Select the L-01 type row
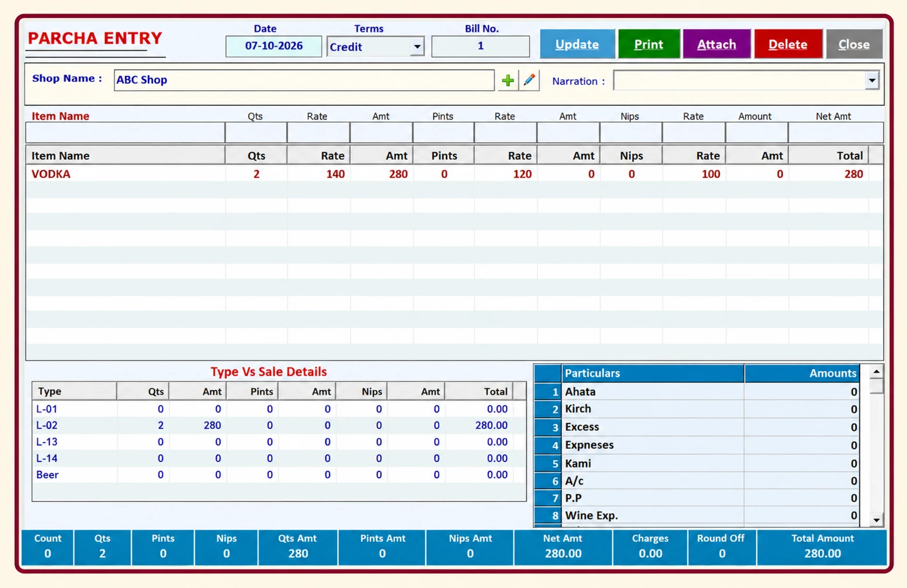Viewport: 907px width, 588px height. (x=279, y=409)
